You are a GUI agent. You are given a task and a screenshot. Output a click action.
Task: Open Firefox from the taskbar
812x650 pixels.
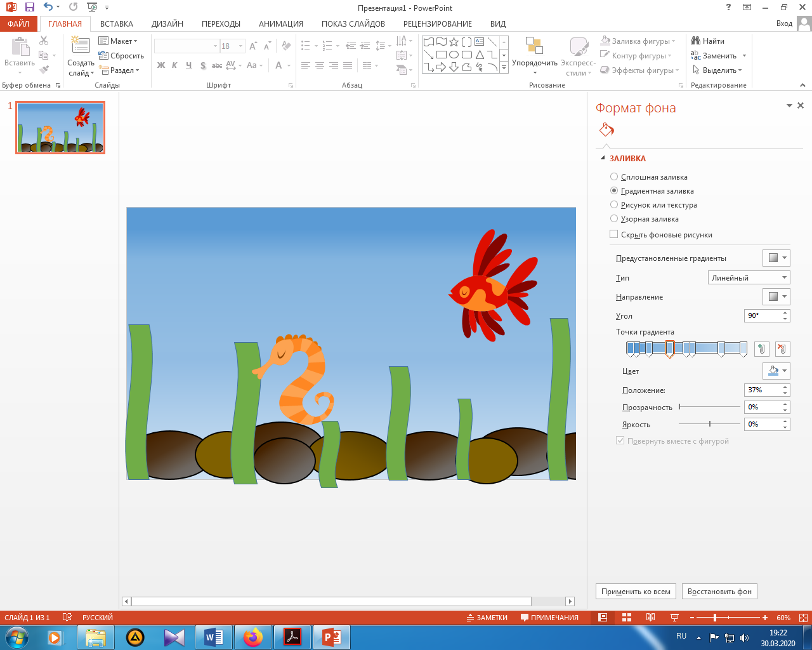253,637
